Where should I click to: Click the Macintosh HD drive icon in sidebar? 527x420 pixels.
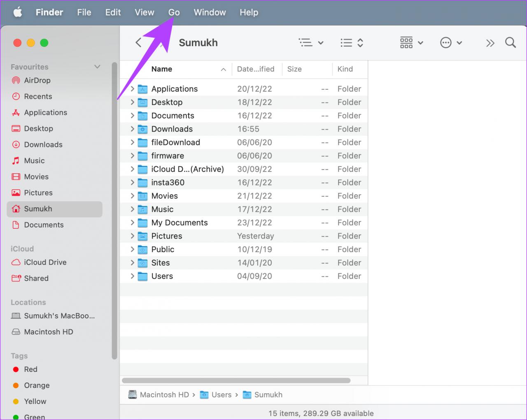16,332
